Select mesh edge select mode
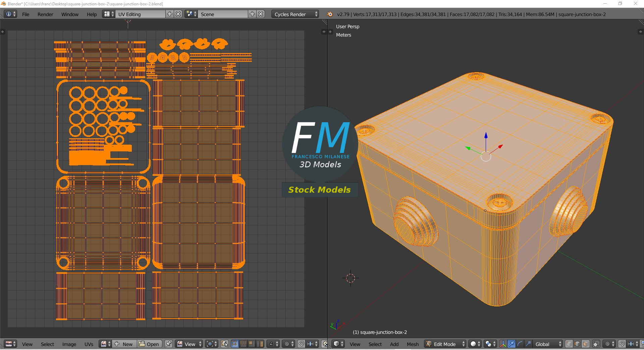 tap(577, 344)
